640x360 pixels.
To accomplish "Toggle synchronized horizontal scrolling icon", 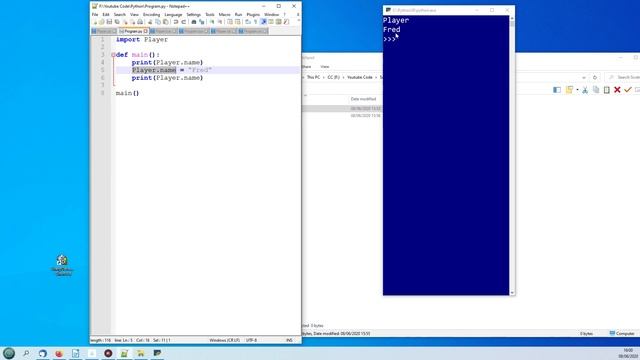I will (x=238, y=22).
